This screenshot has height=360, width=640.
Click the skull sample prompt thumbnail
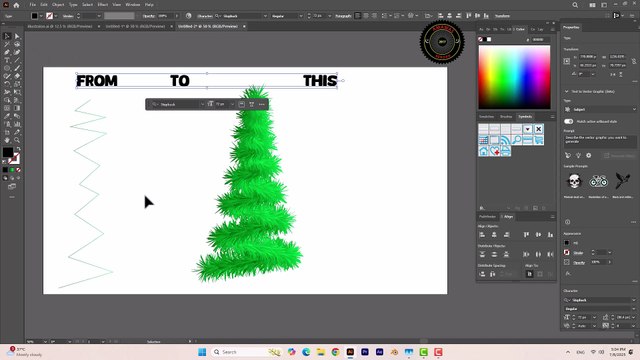tap(574, 180)
